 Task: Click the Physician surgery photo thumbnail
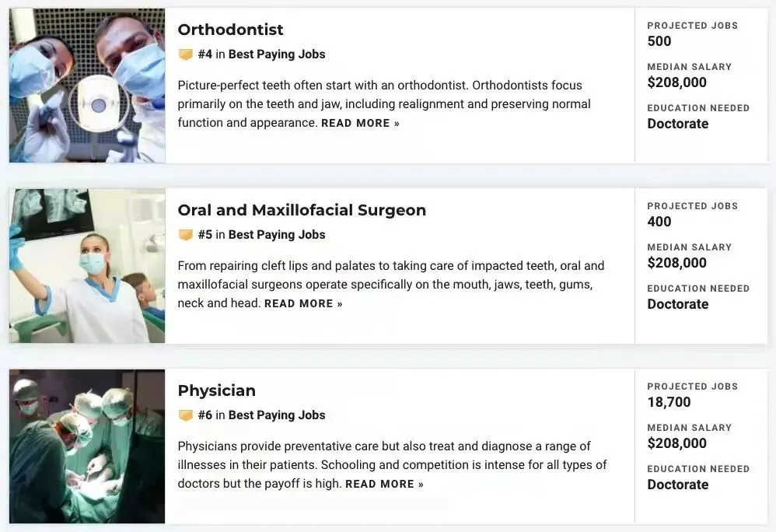tap(87, 446)
